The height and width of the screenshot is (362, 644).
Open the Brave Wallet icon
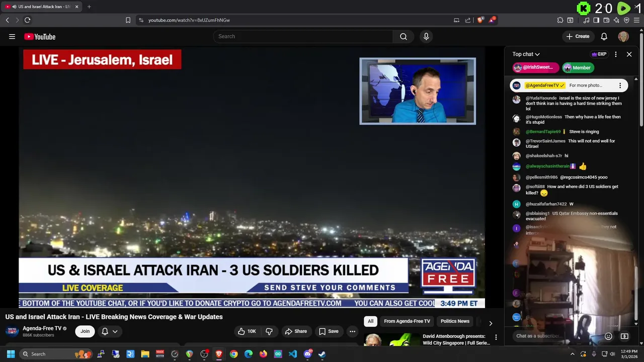coord(606,20)
